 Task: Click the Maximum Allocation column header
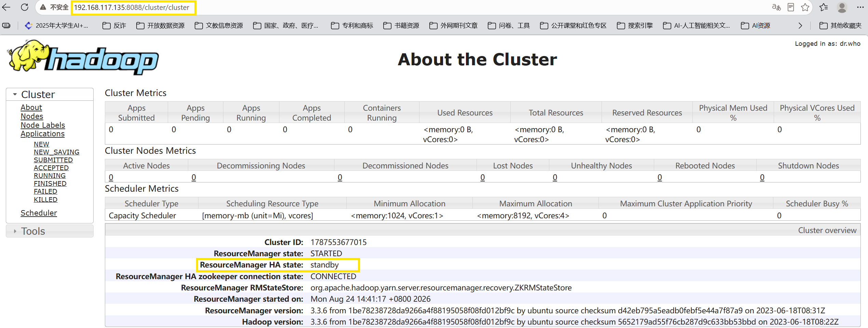pyautogui.click(x=536, y=204)
